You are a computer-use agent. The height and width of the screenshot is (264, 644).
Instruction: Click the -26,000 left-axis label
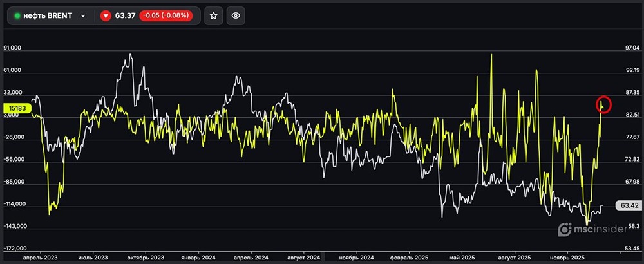[13, 137]
